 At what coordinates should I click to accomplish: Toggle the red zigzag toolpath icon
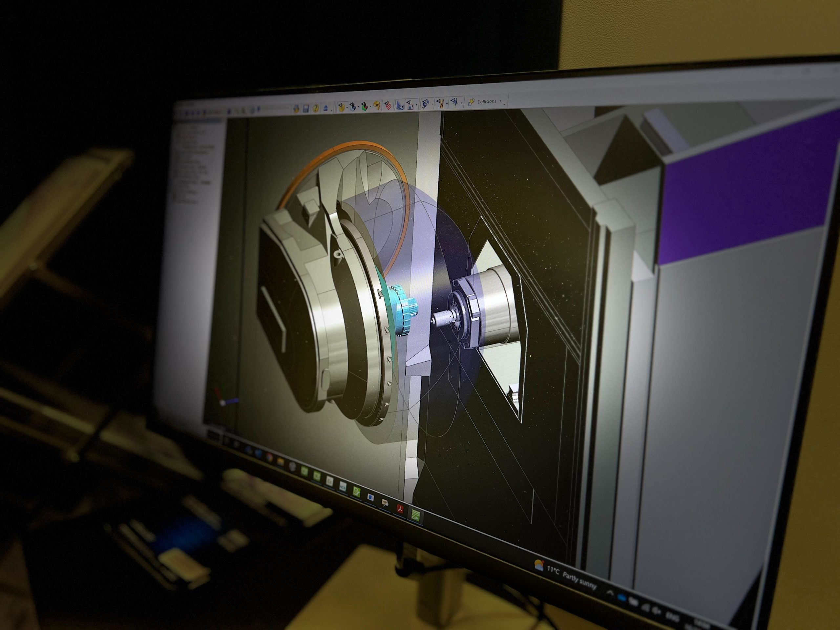click(388, 107)
